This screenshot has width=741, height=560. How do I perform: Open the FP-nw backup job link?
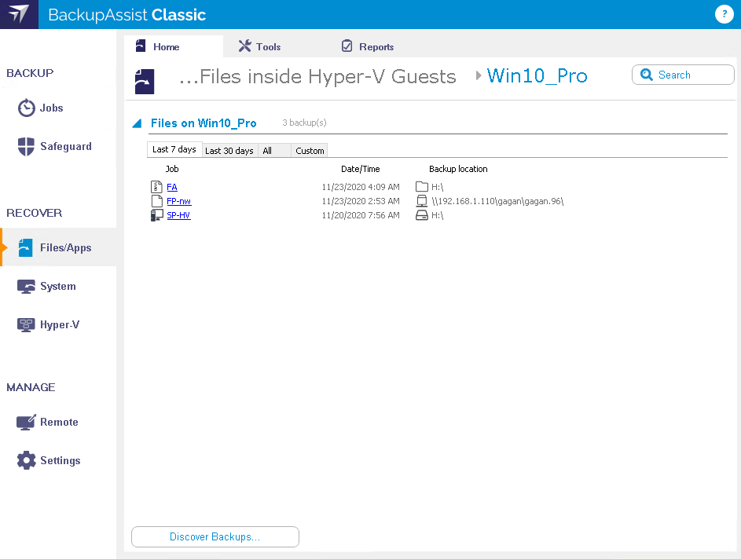tap(178, 201)
